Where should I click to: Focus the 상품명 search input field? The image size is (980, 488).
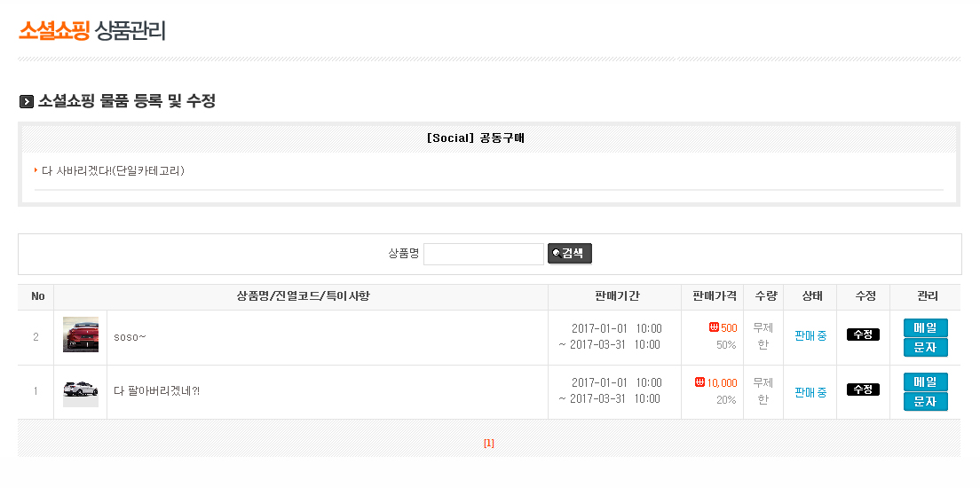483,254
